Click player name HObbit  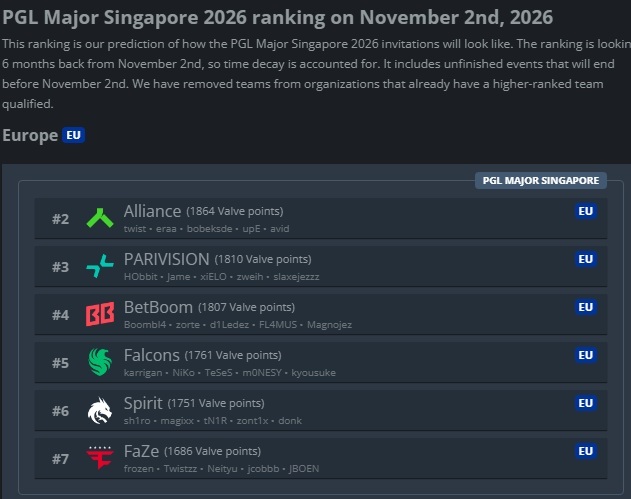click(x=140, y=276)
